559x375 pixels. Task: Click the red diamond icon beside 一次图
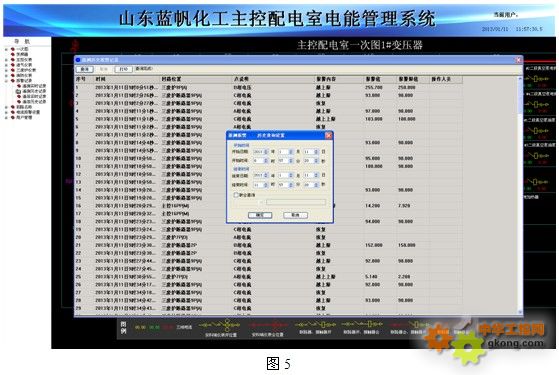pos(13,49)
